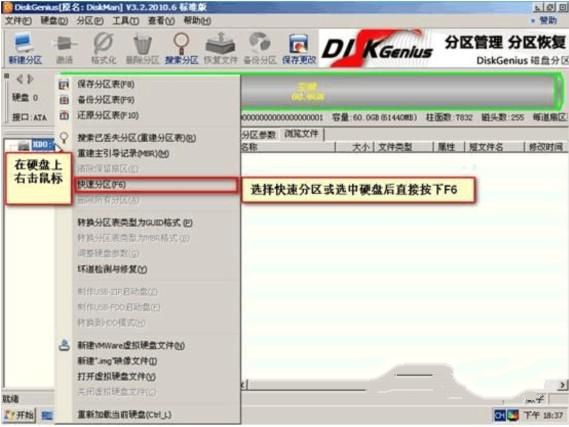The image size is (569, 427).
Task: Click the 备份分区 toolbar icon
Action: pyautogui.click(x=260, y=48)
